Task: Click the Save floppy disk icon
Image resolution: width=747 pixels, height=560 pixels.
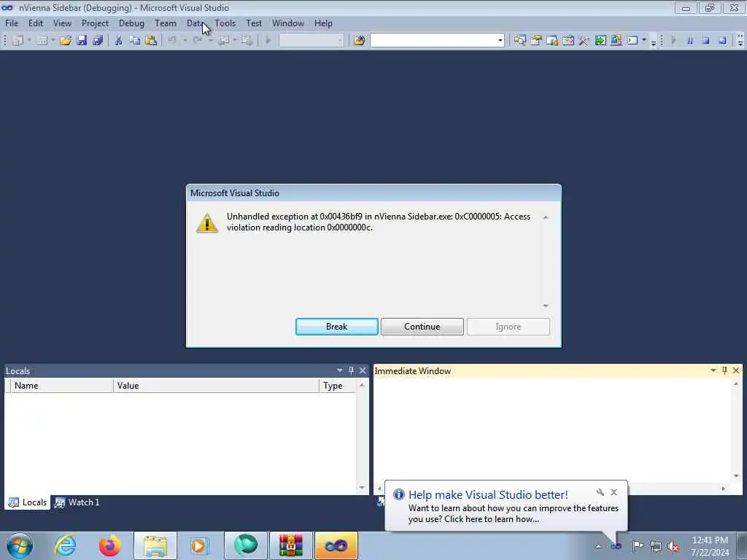Action: coord(82,41)
